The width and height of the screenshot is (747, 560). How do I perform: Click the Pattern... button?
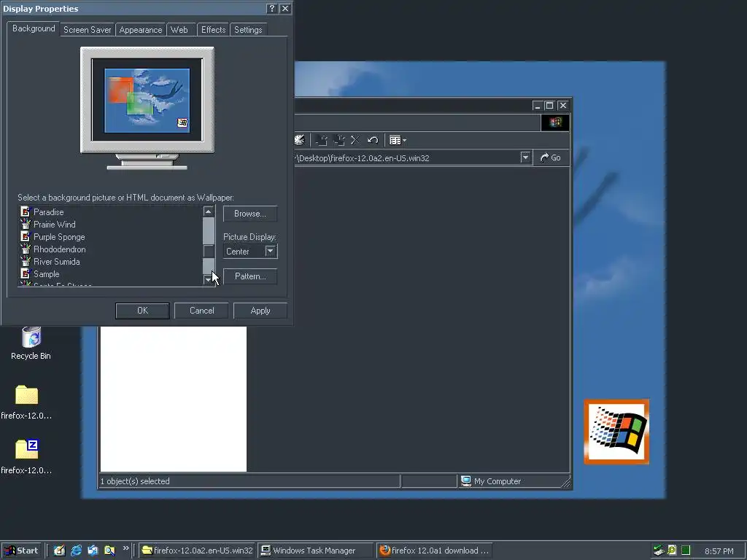tap(250, 276)
